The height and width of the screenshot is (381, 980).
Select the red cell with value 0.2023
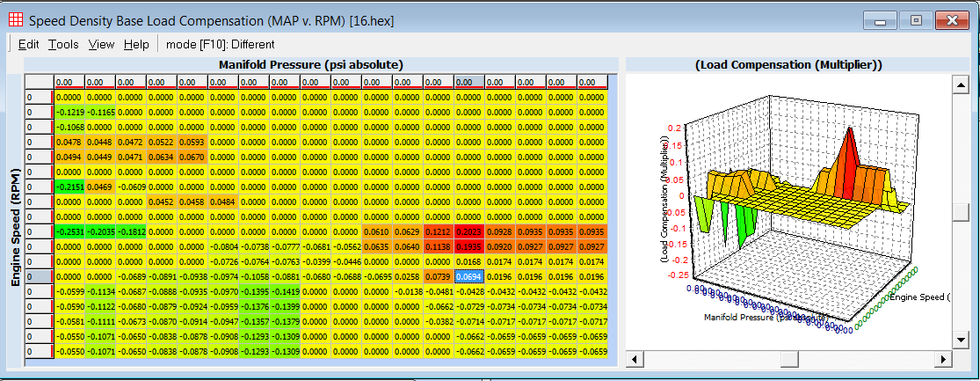point(469,231)
